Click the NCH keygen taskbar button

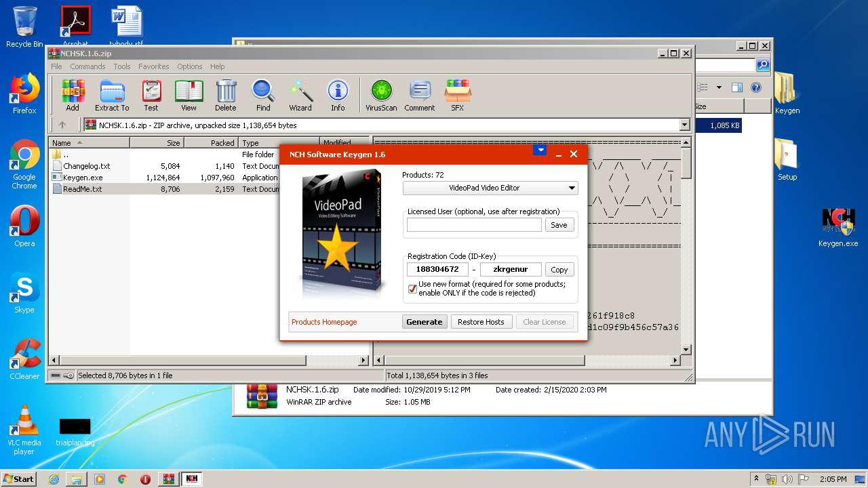click(x=192, y=479)
